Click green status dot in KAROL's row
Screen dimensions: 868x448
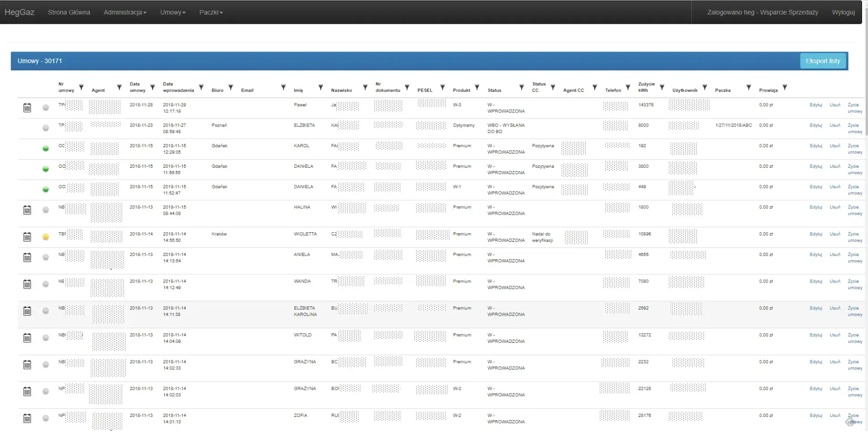point(46,149)
